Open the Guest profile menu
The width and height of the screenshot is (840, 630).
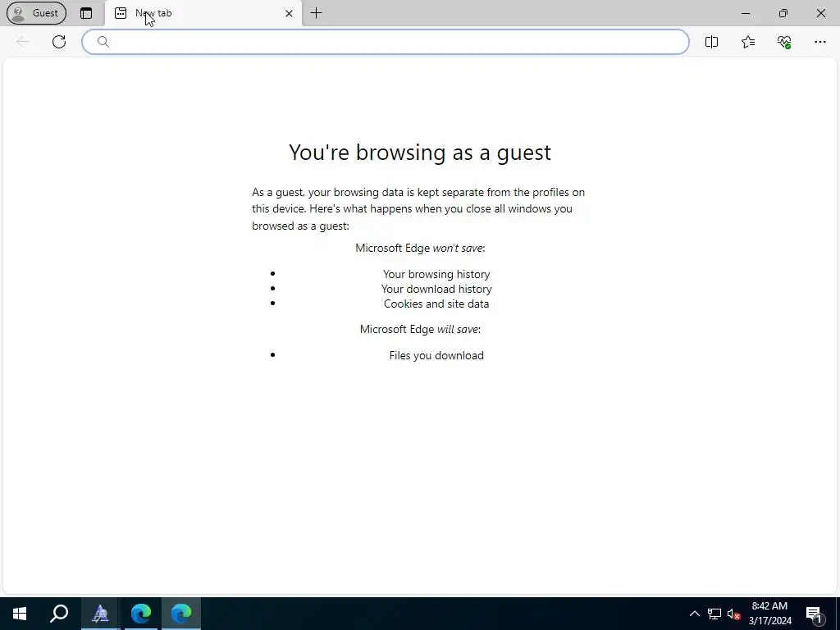(x=36, y=13)
